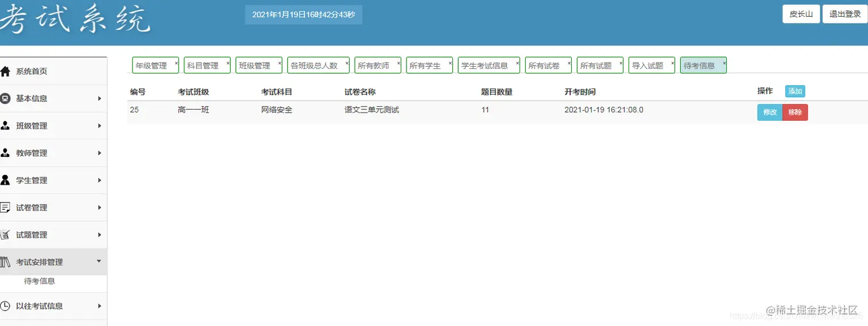Image resolution: width=868 pixels, height=326 pixels.
Task: Click the books icon beside 考试安排管理
Action: [x=5, y=262]
